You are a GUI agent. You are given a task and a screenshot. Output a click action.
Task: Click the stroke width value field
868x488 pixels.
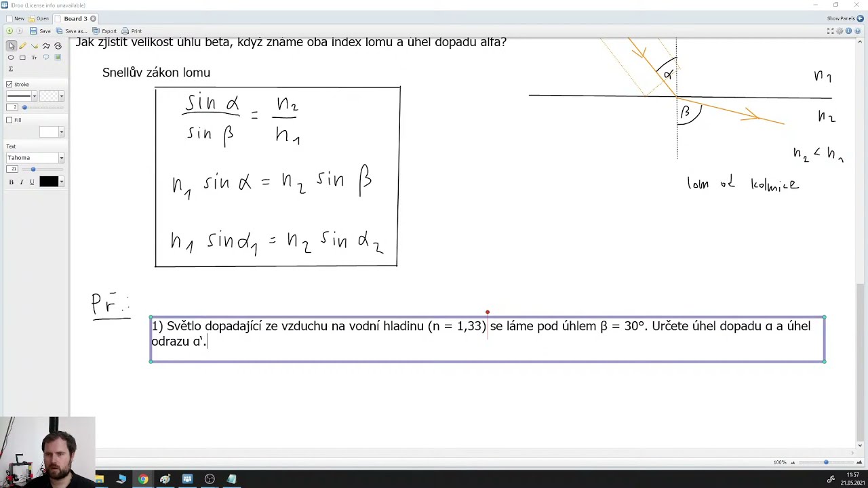point(12,107)
